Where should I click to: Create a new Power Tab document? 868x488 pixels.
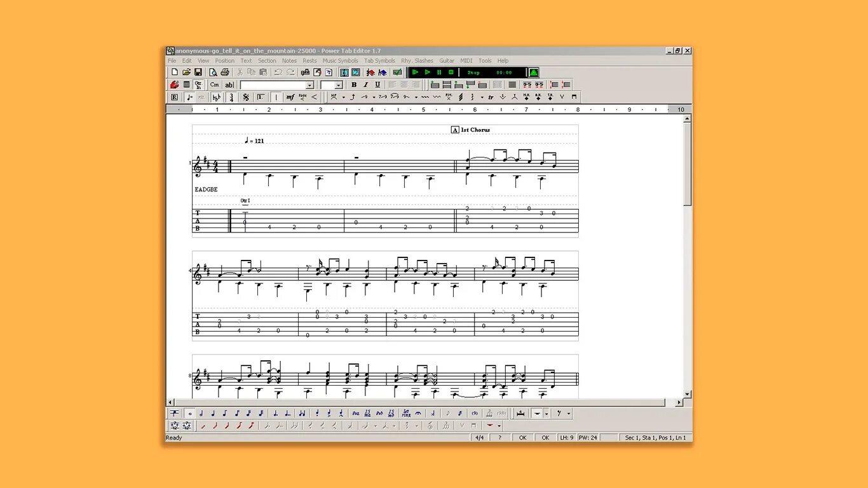point(175,72)
